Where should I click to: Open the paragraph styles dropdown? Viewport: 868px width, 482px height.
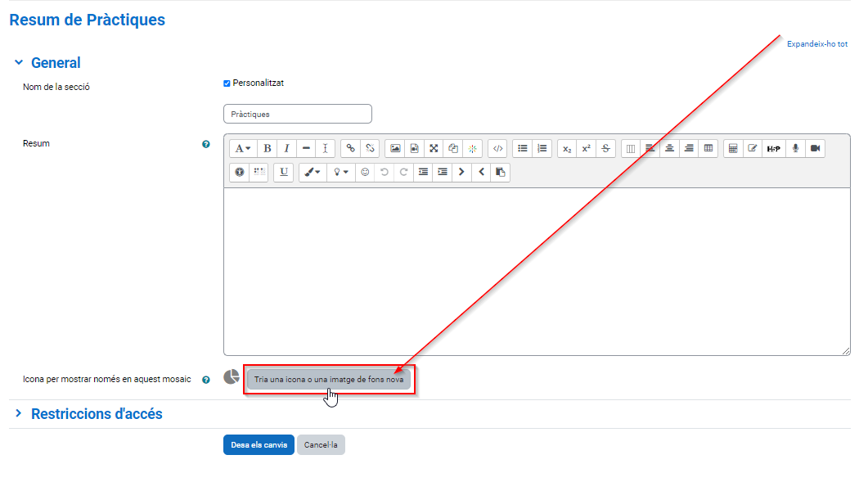tap(244, 148)
